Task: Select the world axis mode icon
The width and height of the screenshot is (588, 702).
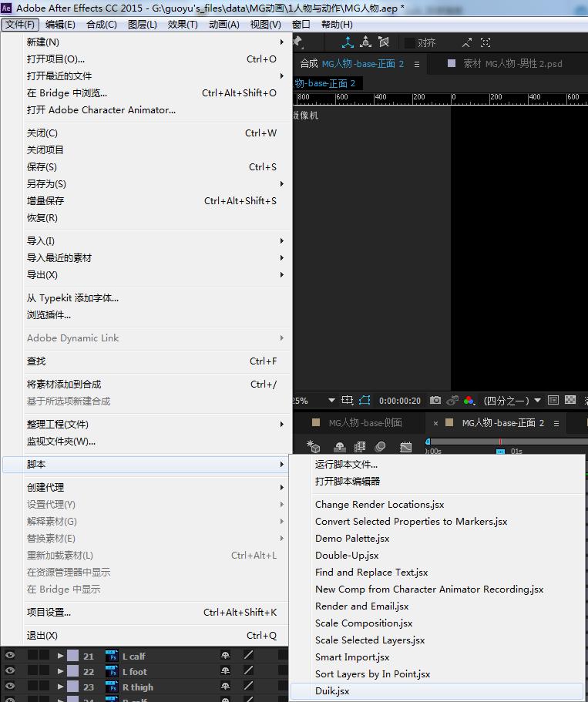Action: pyautogui.click(x=365, y=42)
